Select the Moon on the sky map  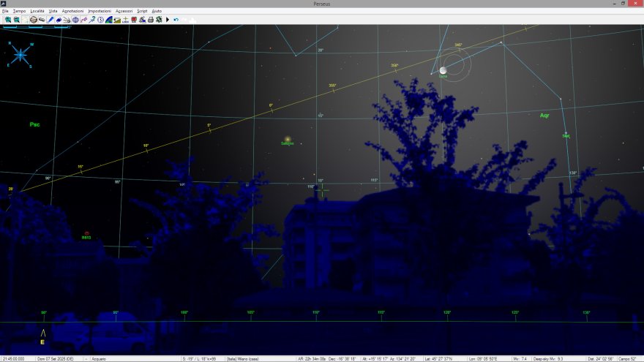pos(443,71)
